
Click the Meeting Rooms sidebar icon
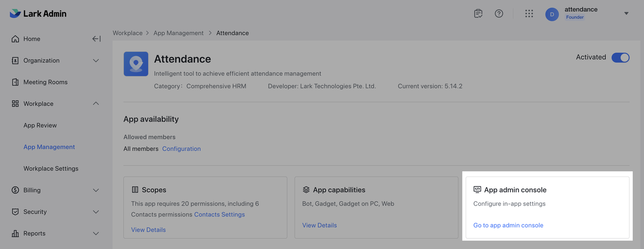15,82
